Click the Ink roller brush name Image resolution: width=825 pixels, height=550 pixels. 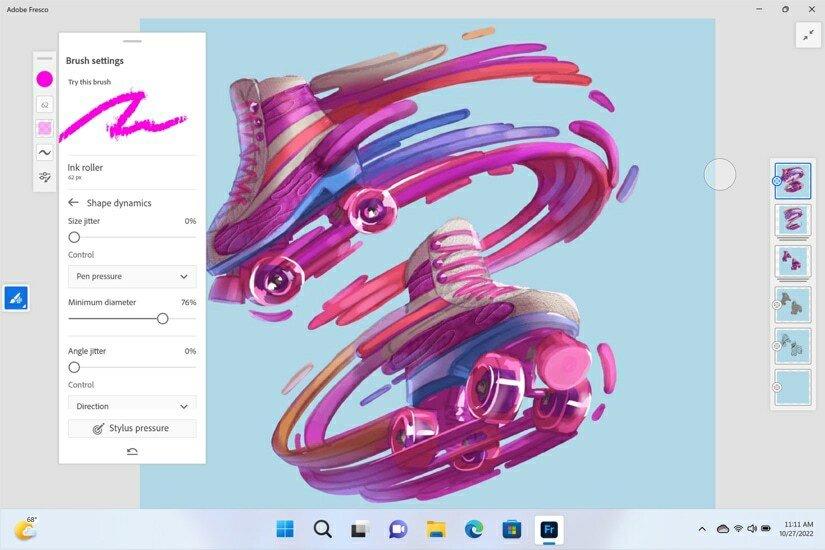coord(85,167)
